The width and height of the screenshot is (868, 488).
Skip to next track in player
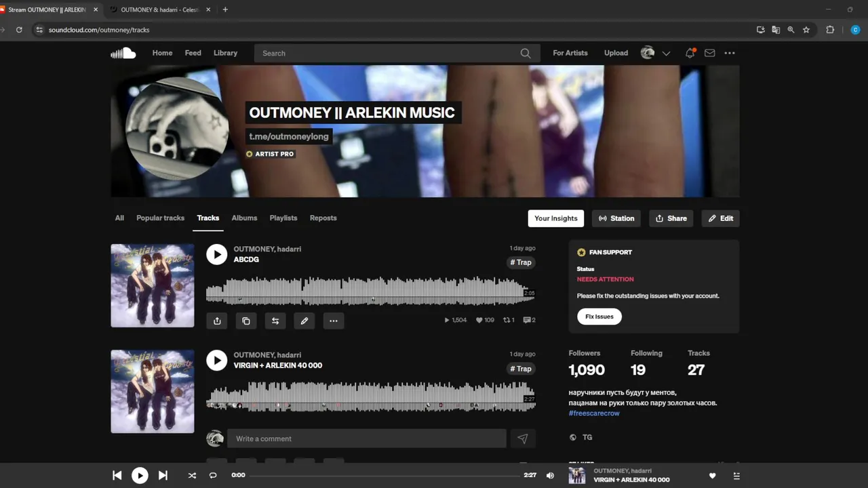tap(163, 475)
